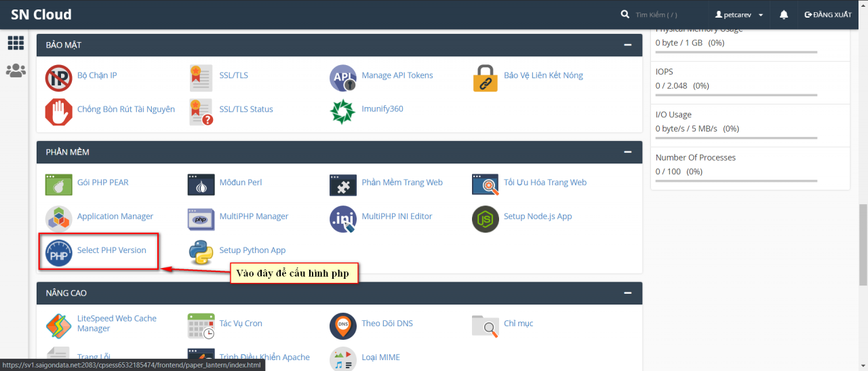
Task: Open the MultiPHP Manager icon
Action: [x=201, y=219]
